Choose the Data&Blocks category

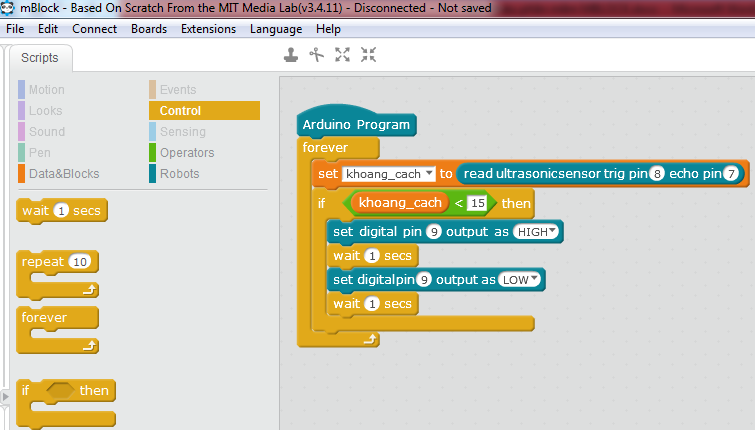click(63, 174)
